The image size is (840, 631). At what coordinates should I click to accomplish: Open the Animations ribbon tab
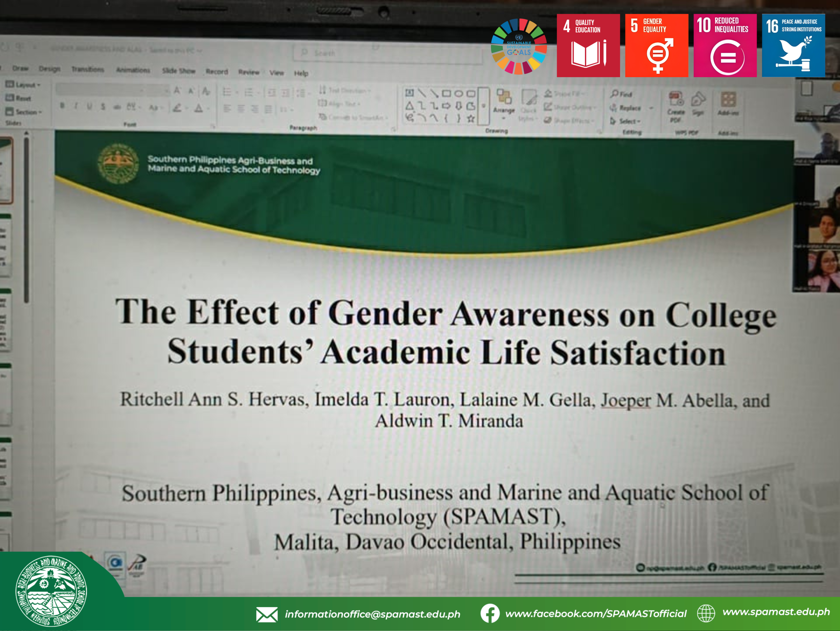point(133,70)
